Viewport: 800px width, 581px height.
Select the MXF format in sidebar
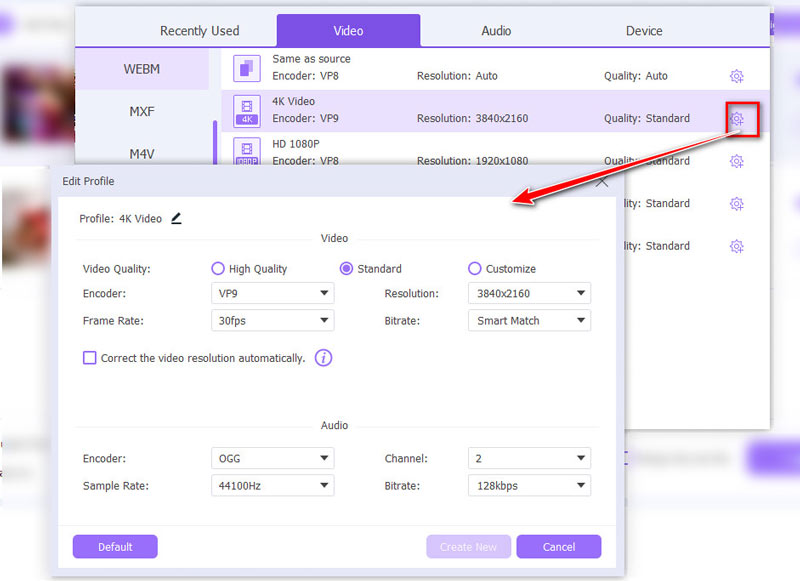click(x=142, y=111)
